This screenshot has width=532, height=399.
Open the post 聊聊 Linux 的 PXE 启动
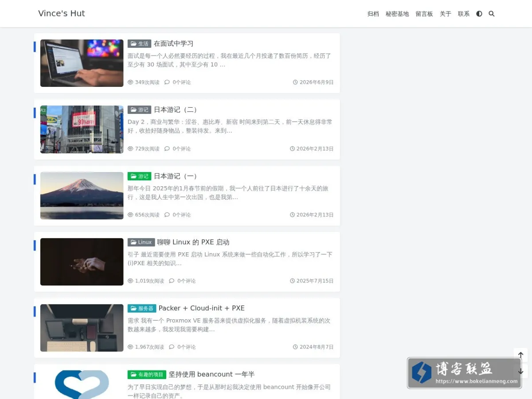[193, 242]
